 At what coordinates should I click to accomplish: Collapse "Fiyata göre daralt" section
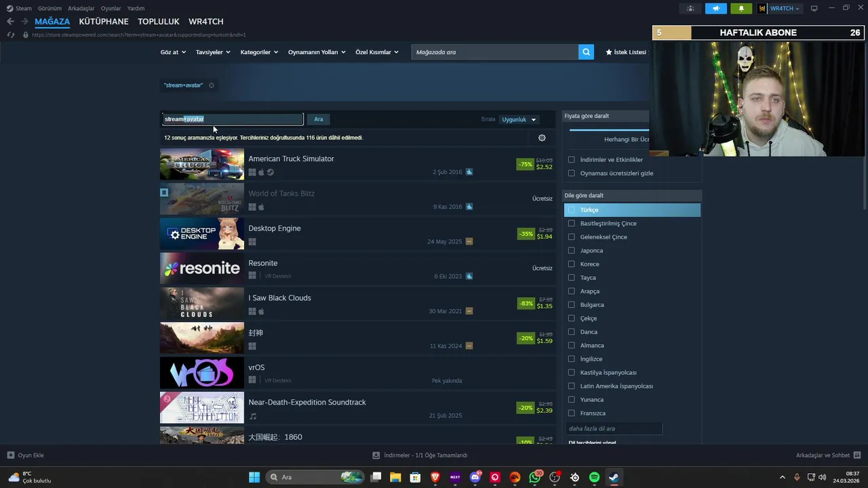click(x=606, y=116)
